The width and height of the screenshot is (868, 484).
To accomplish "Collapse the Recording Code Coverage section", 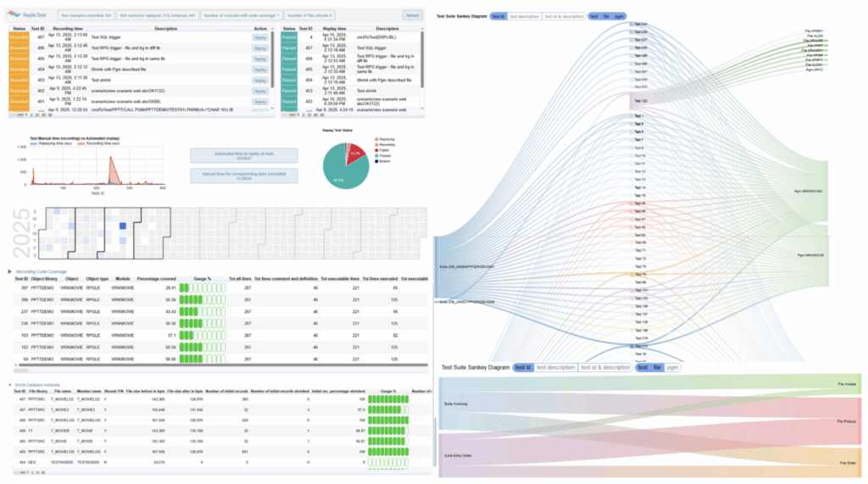I will (x=9, y=271).
